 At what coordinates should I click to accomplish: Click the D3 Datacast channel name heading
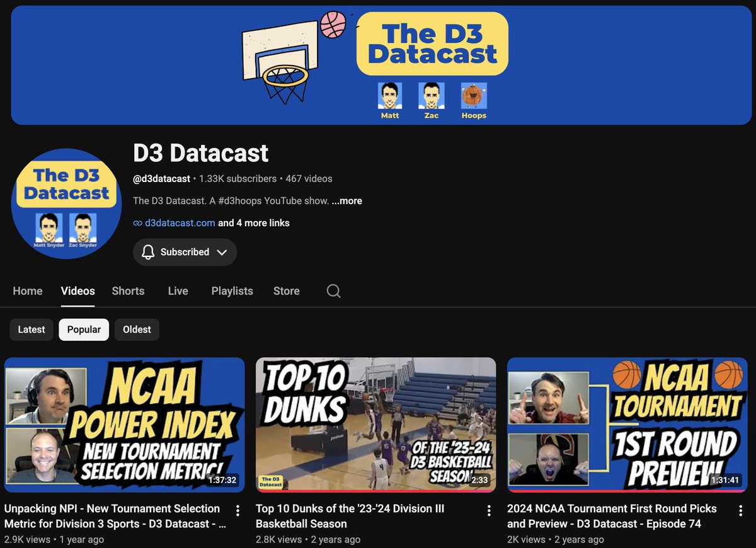pyautogui.click(x=200, y=153)
